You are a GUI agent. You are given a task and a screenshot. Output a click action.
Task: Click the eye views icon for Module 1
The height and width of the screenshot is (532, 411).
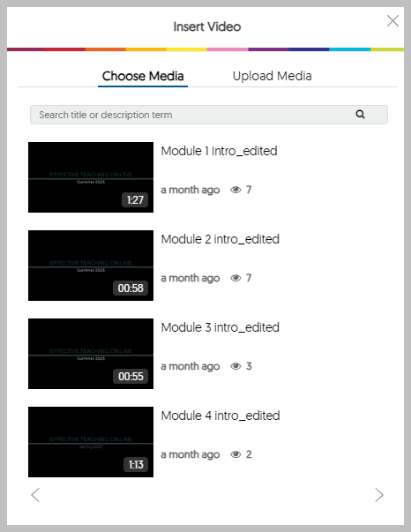click(235, 190)
